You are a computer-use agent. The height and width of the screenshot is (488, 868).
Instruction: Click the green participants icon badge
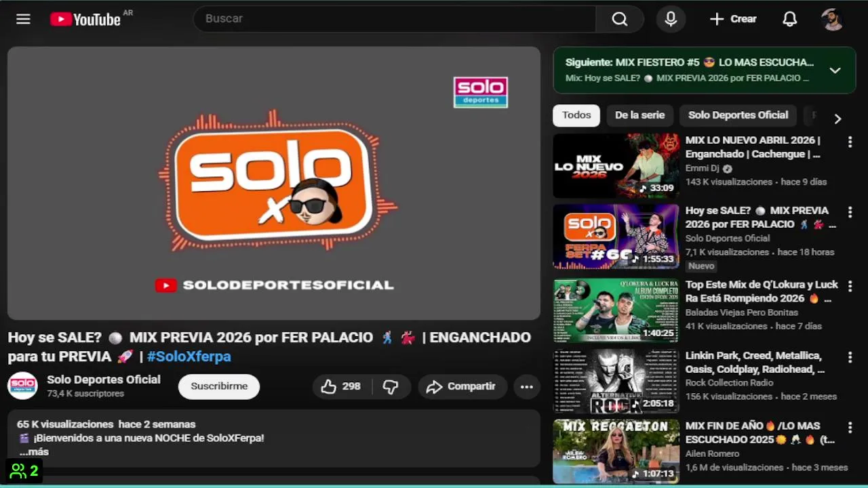pos(24,471)
